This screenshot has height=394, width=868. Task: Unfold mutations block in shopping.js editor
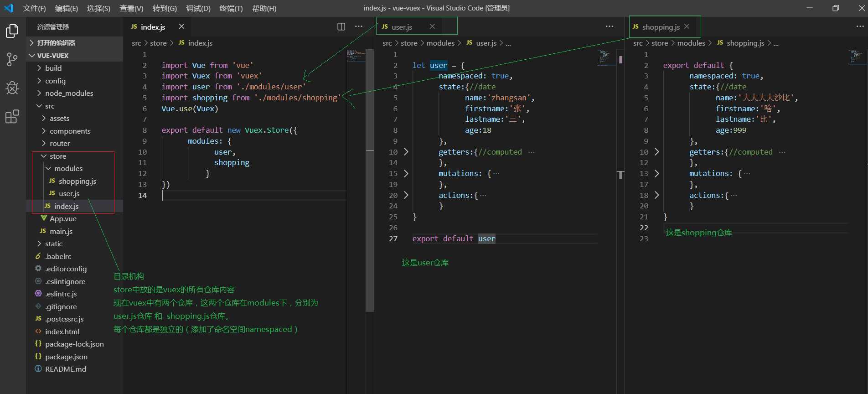(656, 173)
